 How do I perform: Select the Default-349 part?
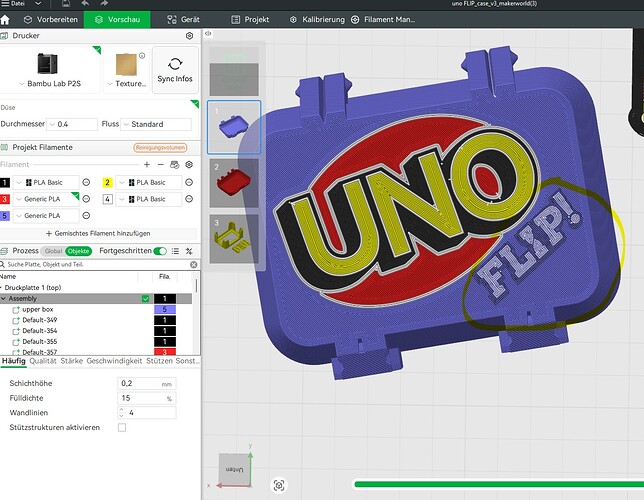pyautogui.click(x=39, y=320)
